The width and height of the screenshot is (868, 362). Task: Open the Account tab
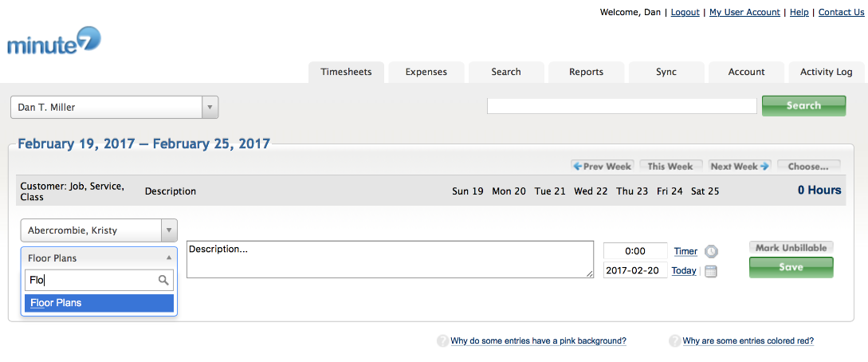746,72
